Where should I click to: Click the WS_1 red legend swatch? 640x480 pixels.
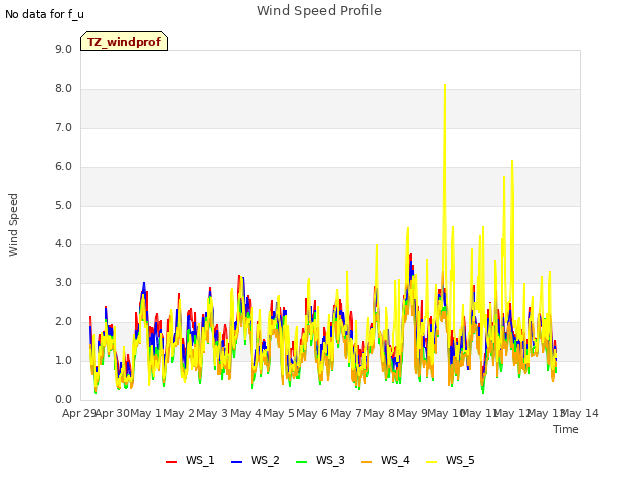pyautogui.click(x=171, y=461)
